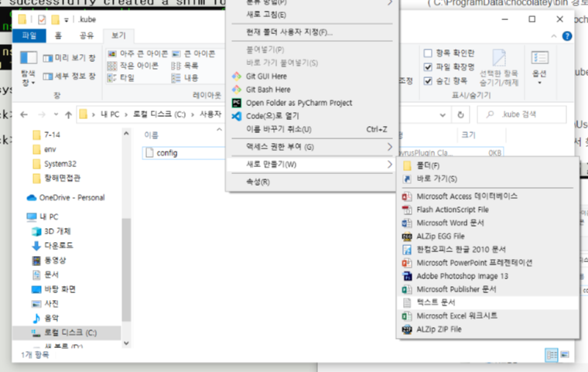Go up one folder level arrow
The image size is (588, 372).
(68, 114)
